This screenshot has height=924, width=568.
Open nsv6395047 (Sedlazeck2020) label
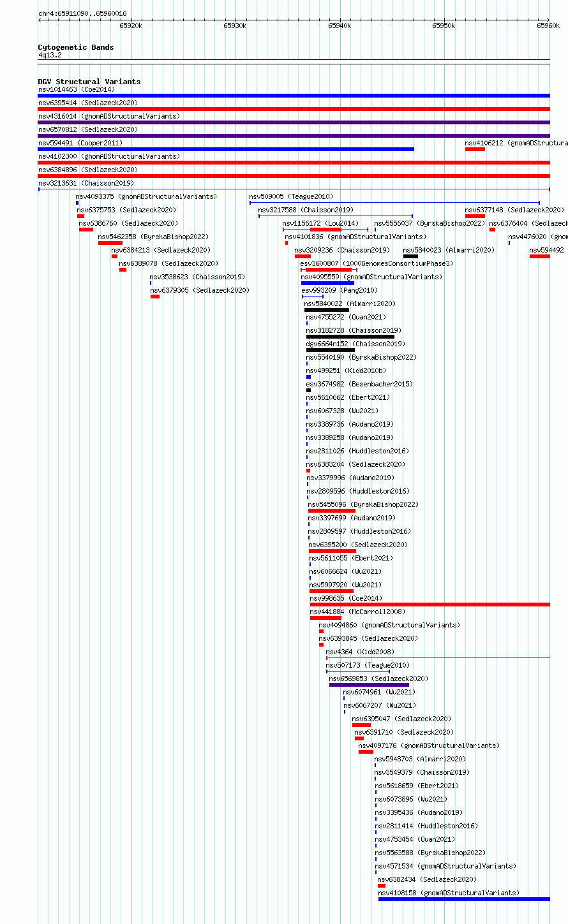click(401, 719)
